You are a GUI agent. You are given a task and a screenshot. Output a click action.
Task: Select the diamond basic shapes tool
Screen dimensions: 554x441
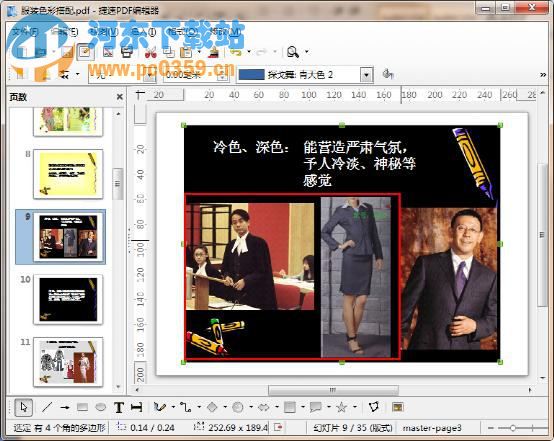point(212,407)
